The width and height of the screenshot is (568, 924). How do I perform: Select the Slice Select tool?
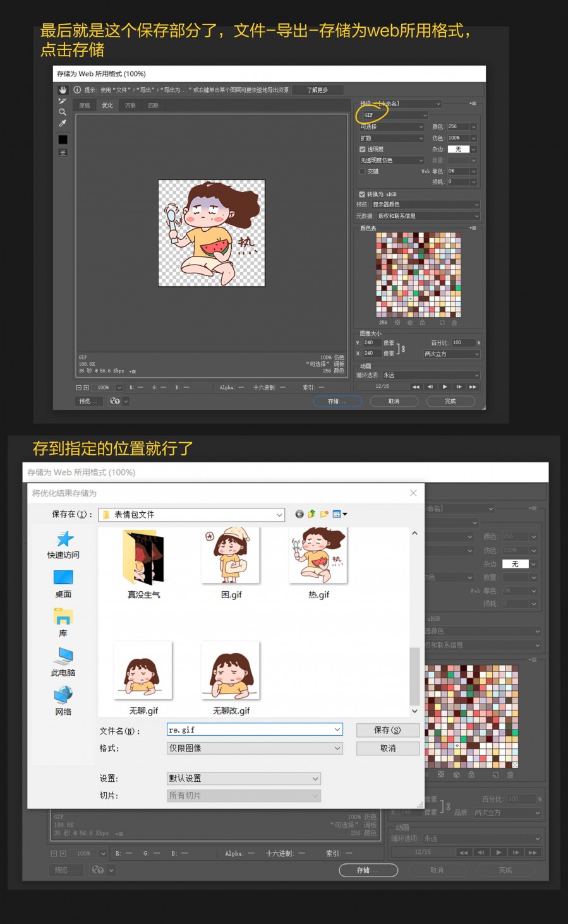coord(63,101)
